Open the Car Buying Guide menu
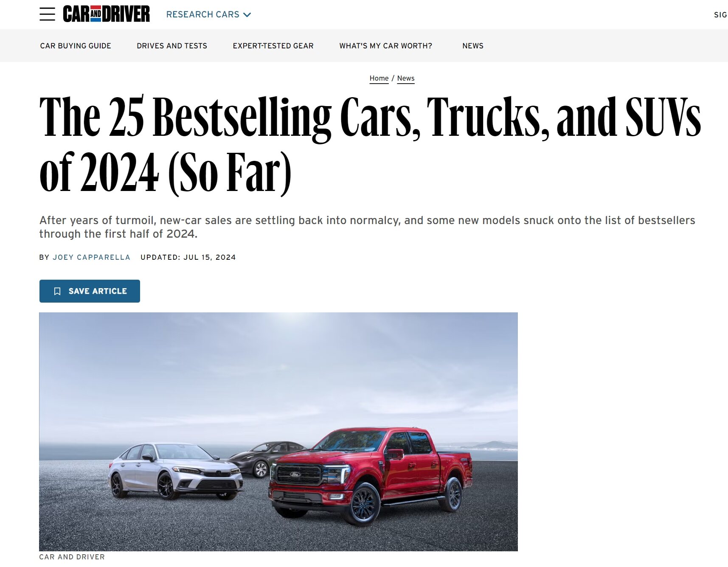Viewport: 728px width, 567px height. pyautogui.click(x=76, y=46)
